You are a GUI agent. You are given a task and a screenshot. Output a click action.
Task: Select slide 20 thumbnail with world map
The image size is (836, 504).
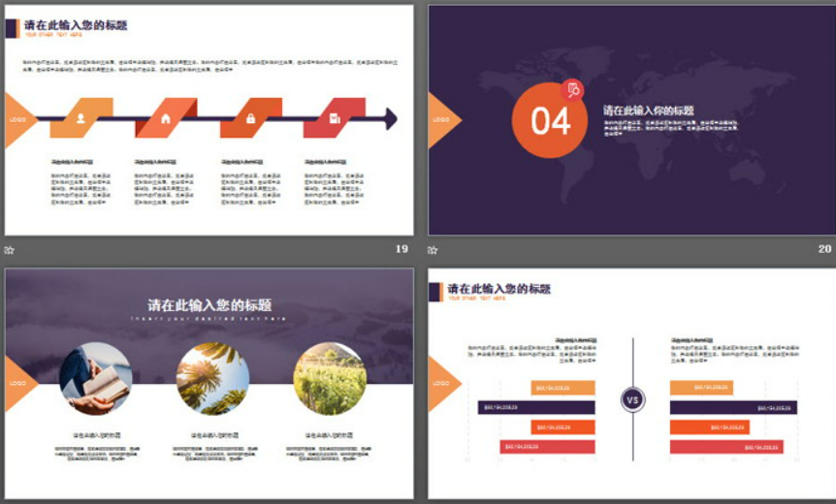[631, 120]
